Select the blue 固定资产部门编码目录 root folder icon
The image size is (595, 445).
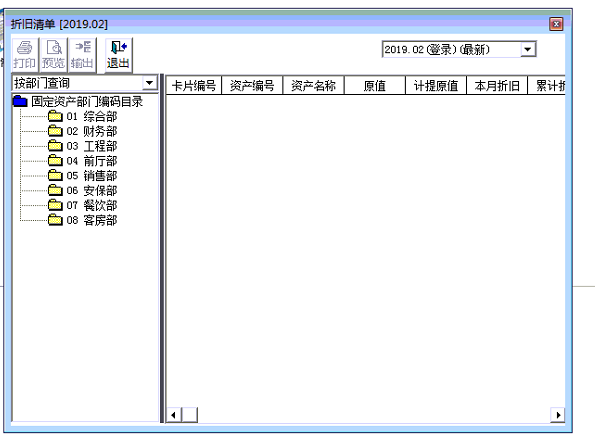20,102
